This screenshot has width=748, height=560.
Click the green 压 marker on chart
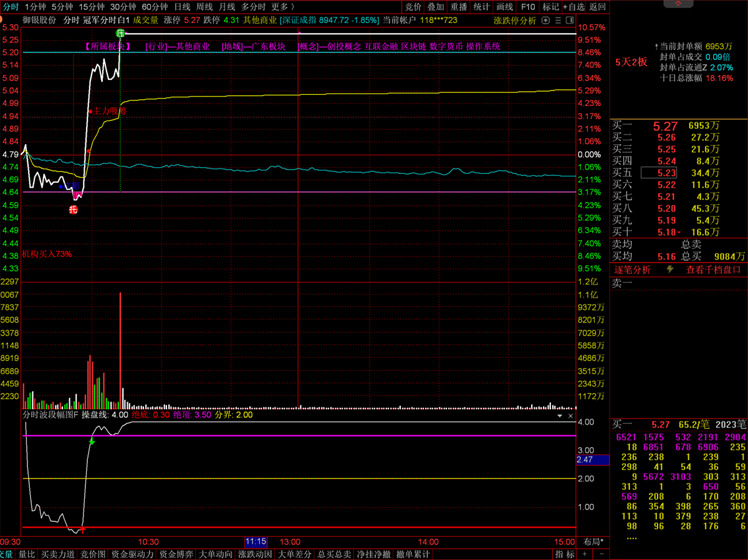coord(120,32)
